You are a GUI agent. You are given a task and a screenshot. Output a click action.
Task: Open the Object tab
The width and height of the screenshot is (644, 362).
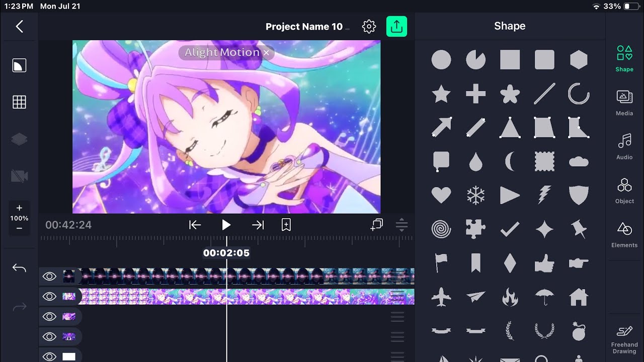(x=624, y=191)
